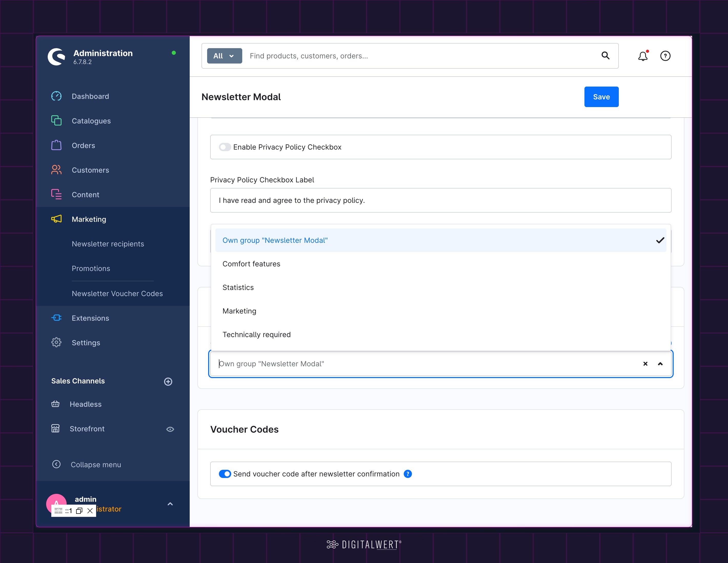This screenshot has height=563, width=728.
Task: Open the All search filter dropdown
Action: pos(224,56)
